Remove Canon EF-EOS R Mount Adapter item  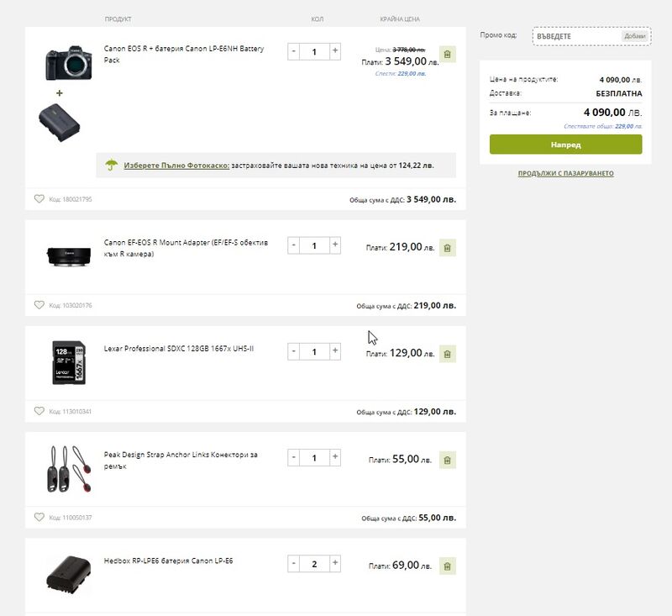447,248
